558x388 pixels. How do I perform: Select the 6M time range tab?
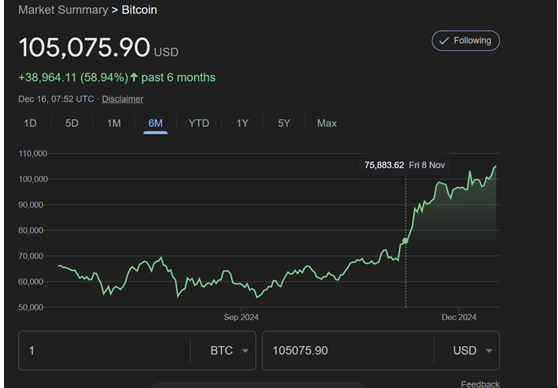155,123
